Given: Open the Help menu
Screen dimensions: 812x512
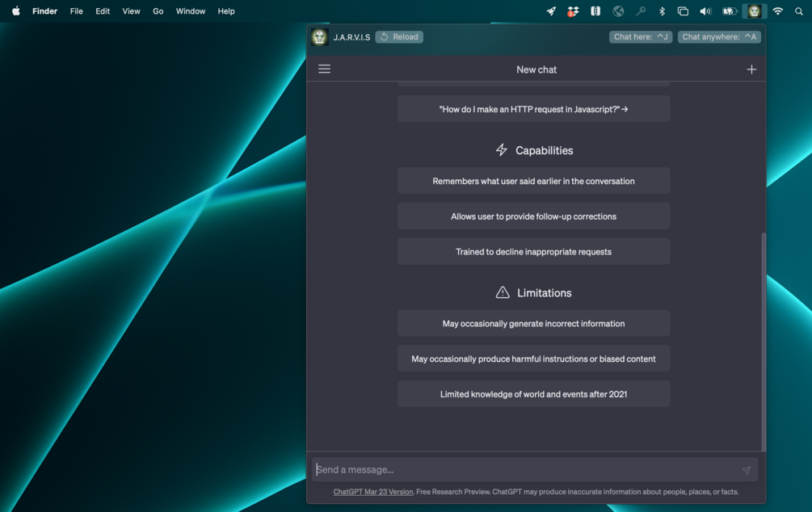Looking at the screenshot, I should [x=225, y=10].
